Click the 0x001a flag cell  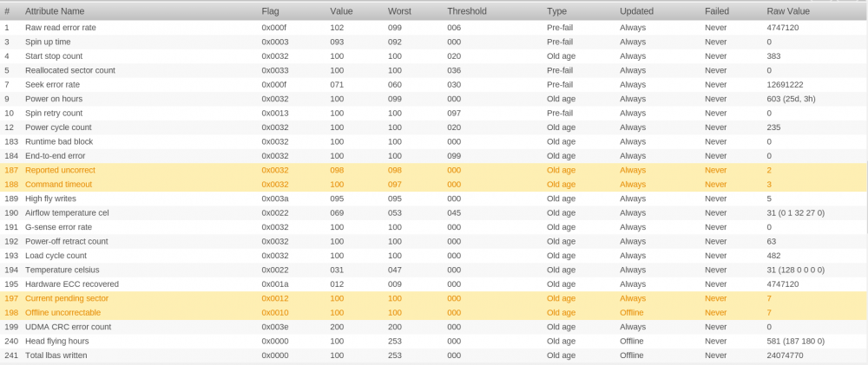(x=275, y=284)
